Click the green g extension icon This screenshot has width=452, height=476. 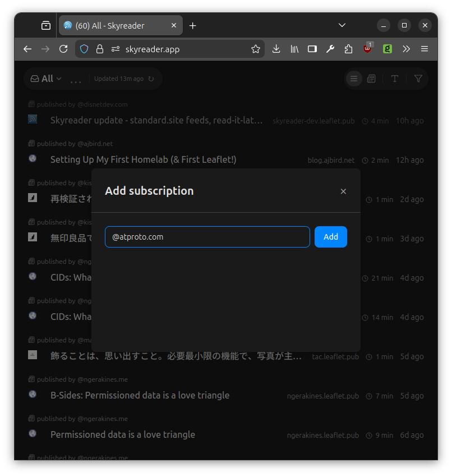388,49
